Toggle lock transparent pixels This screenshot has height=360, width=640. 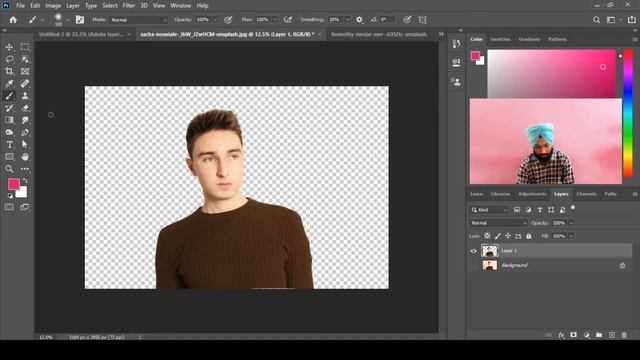[x=487, y=236]
